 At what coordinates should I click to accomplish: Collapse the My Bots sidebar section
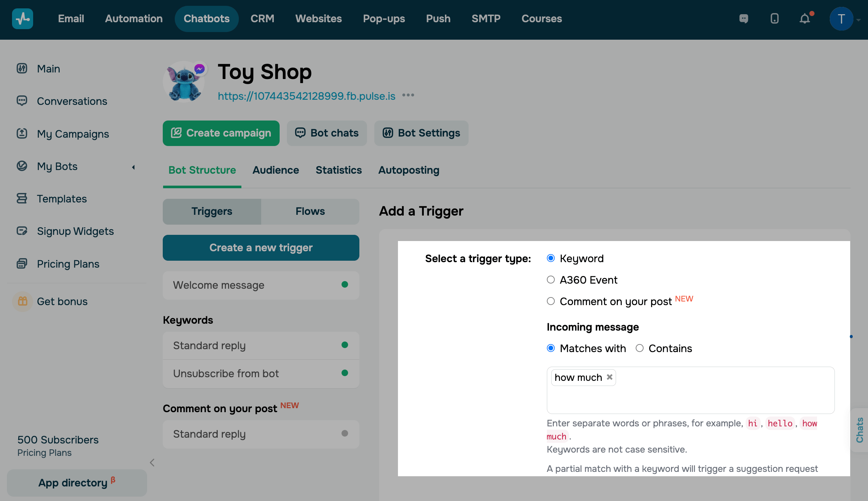pyautogui.click(x=133, y=167)
